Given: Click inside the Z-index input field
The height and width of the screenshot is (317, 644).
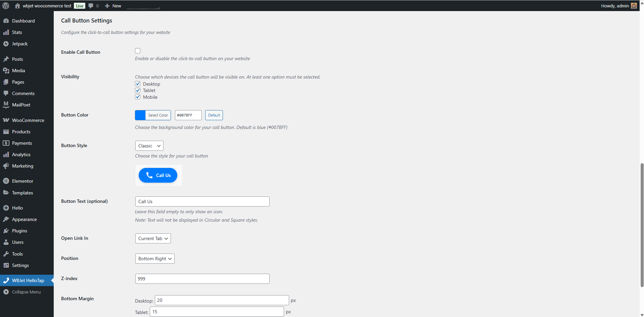Looking at the screenshot, I should [x=202, y=278].
